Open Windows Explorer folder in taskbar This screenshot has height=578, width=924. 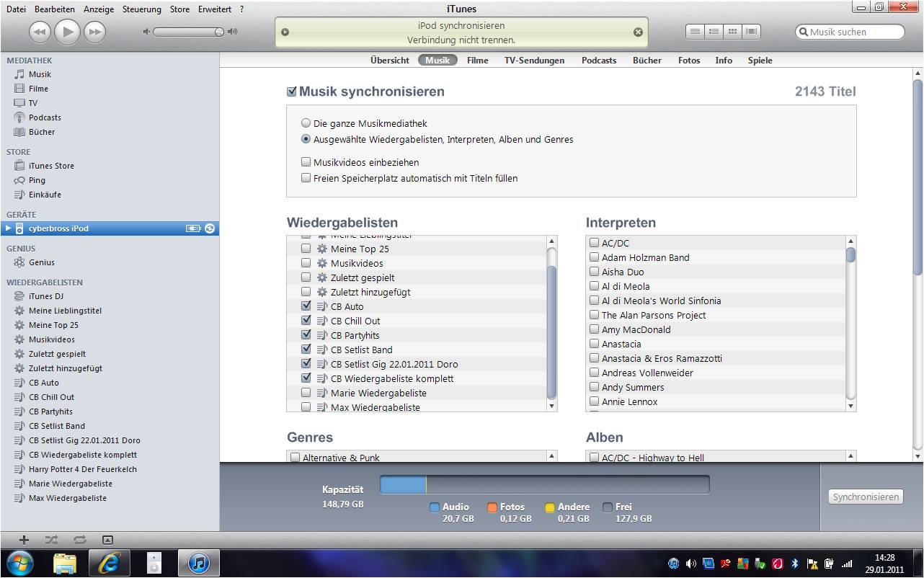tap(64, 563)
